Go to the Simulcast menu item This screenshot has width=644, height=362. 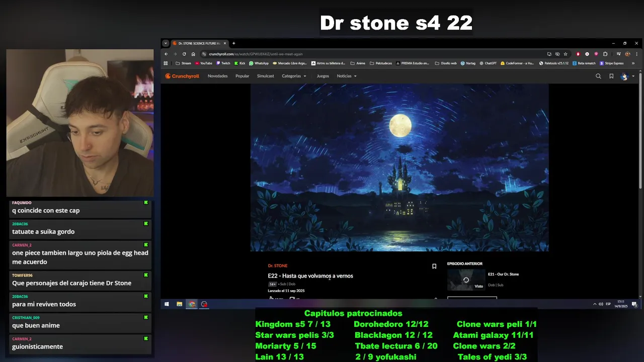coord(265,76)
